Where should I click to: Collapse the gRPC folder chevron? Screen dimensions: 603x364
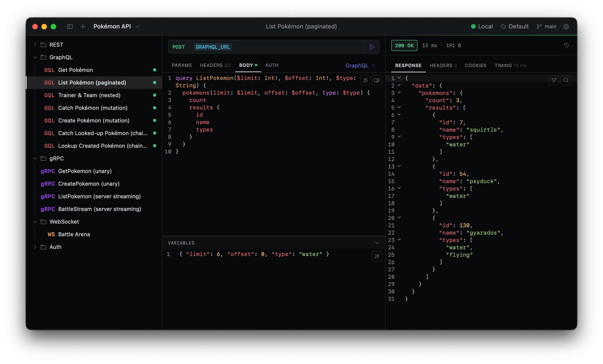click(x=35, y=158)
